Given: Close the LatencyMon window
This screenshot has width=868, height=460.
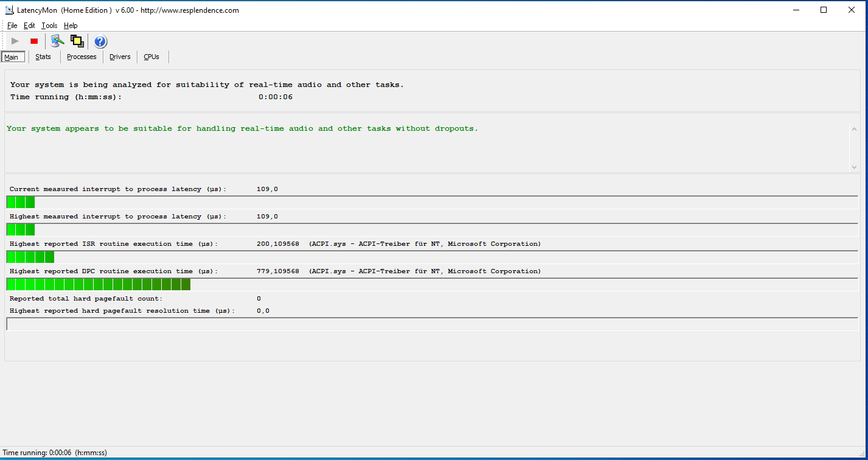Looking at the screenshot, I should 852,10.
